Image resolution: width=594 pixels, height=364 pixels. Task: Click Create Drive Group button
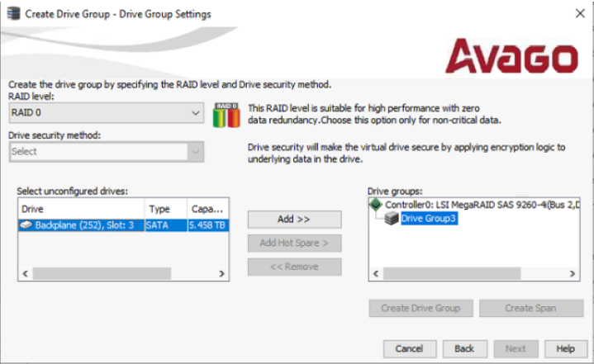click(421, 309)
